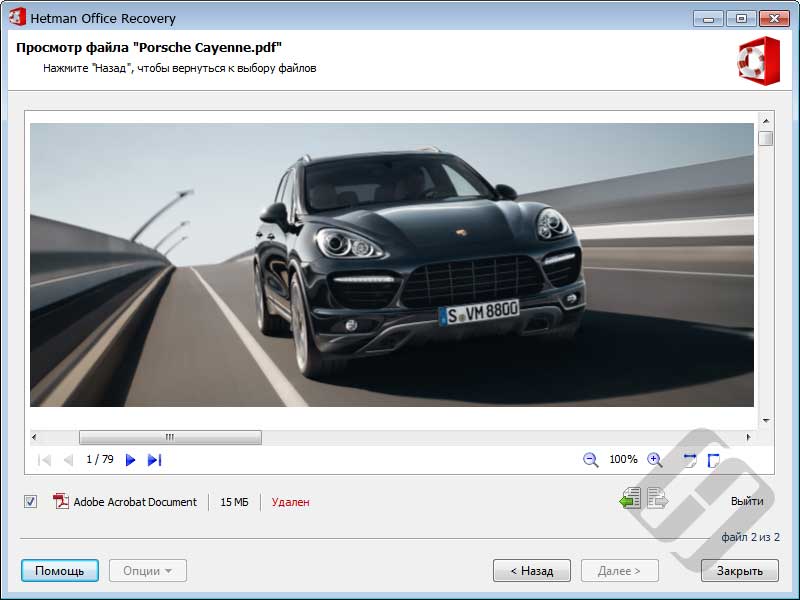The width and height of the screenshot is (800, 600).
Task: Go to the previous page of the preview
Action: tap(68, 460)
